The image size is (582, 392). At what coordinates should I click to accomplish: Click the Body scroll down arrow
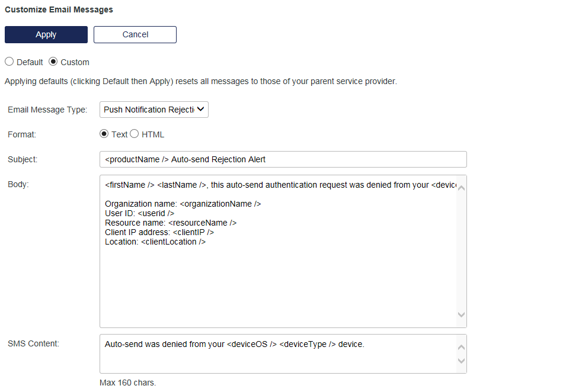click(x=461, y=315)
